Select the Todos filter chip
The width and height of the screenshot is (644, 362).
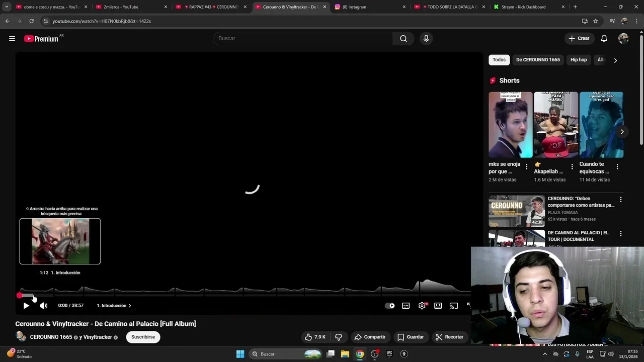pyautogui.click(x=499, y=60)
